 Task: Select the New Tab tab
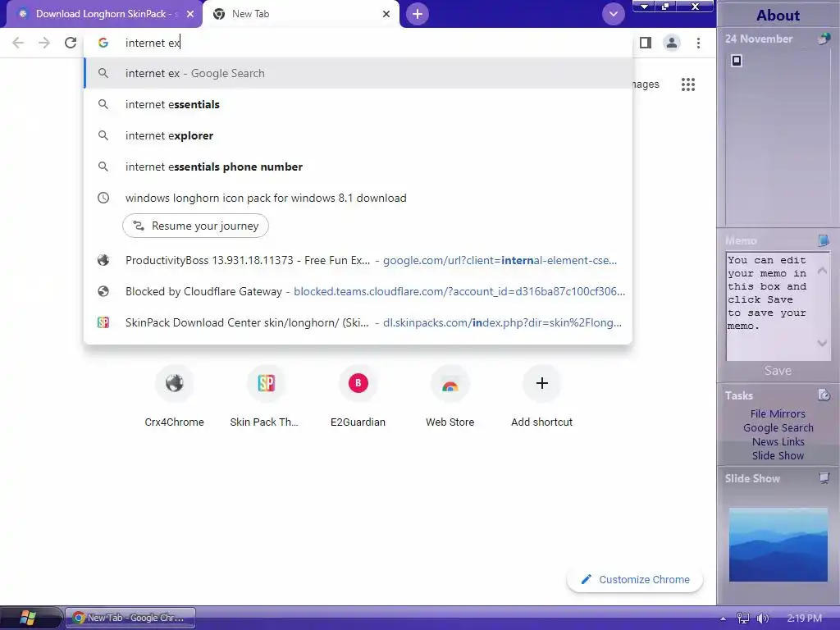[x=300, y=14]
